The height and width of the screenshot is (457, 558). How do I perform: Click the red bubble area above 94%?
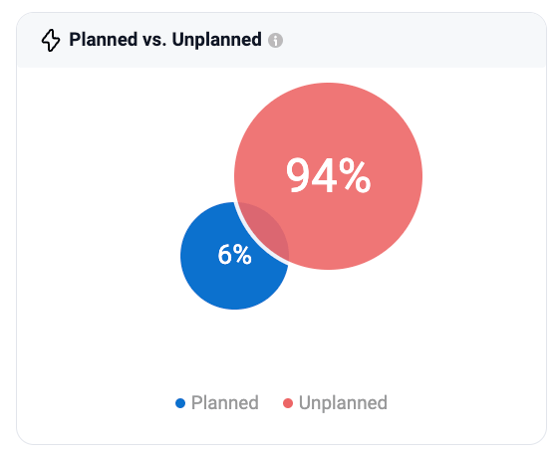pyautogui.click(x=328, y=117)
